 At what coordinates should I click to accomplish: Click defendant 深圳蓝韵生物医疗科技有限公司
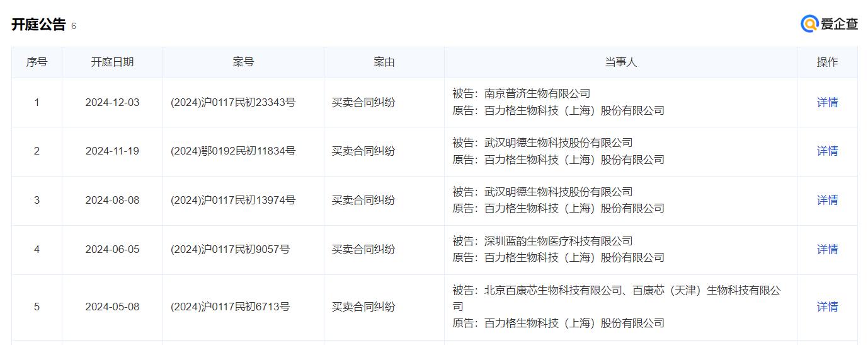(559, 241)
